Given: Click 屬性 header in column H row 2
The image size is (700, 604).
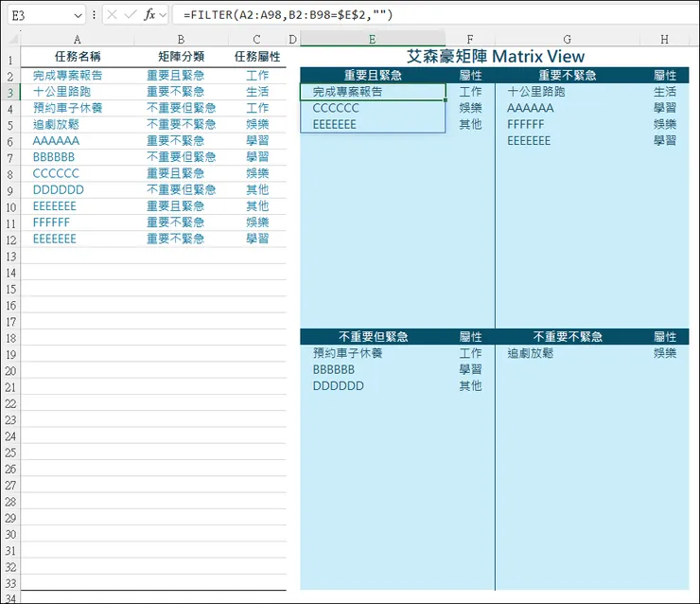Looking at the screenshot, I should [665, 75].
